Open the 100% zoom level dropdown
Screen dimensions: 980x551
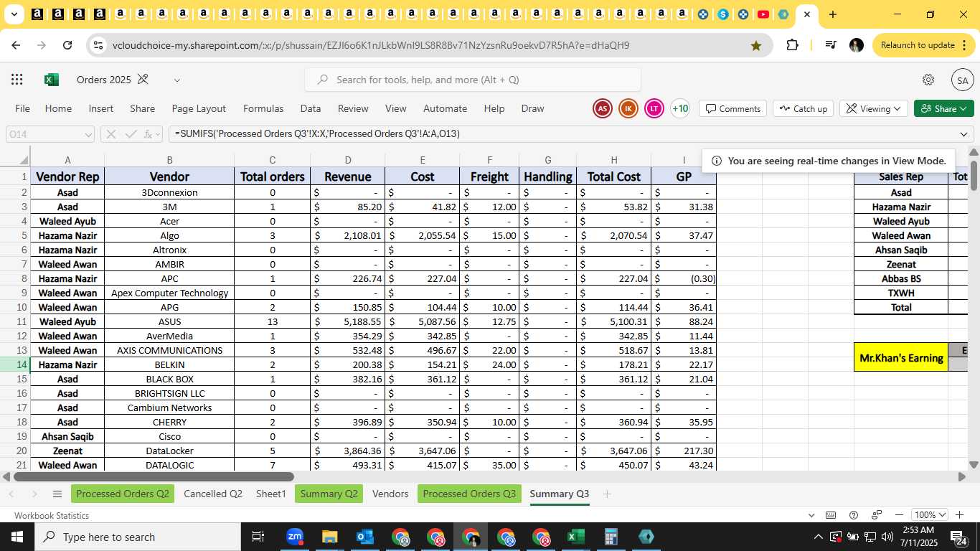click(x=930, y=515)
